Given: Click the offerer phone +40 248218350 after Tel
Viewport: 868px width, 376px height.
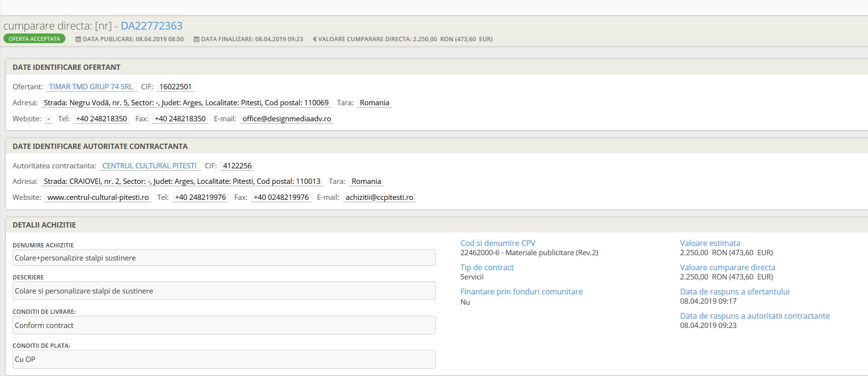Looking at the screenshot, I should 101,119.
